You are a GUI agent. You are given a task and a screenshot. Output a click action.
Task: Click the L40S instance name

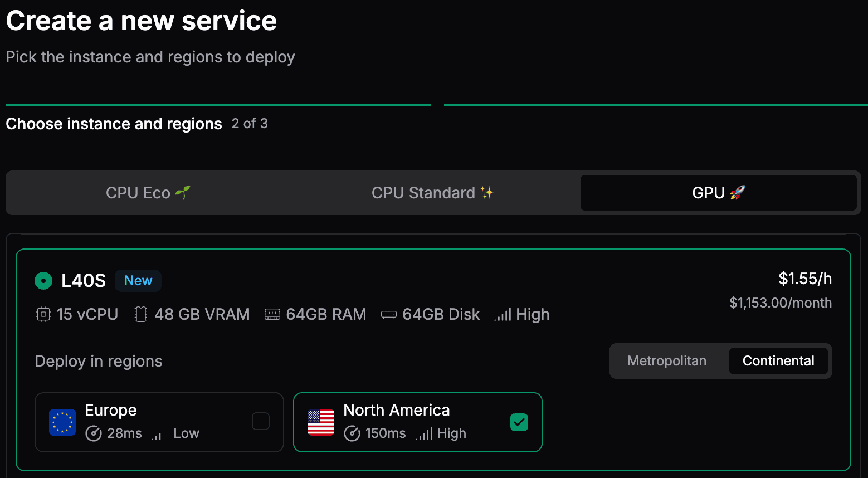[84, 281]
